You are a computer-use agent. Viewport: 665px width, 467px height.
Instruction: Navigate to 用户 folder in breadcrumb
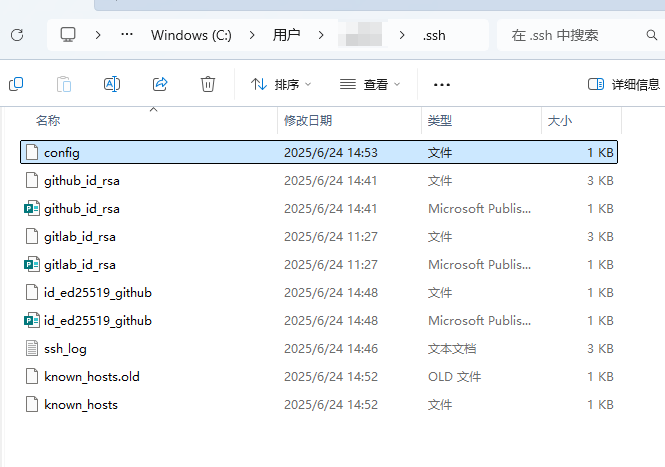pos(286,35)
